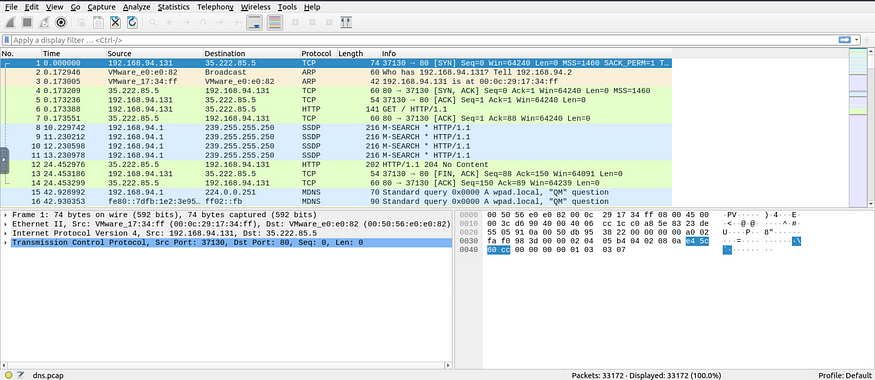Expand the Frame 1 details row
875x380 pixels.
coord(6,215)
